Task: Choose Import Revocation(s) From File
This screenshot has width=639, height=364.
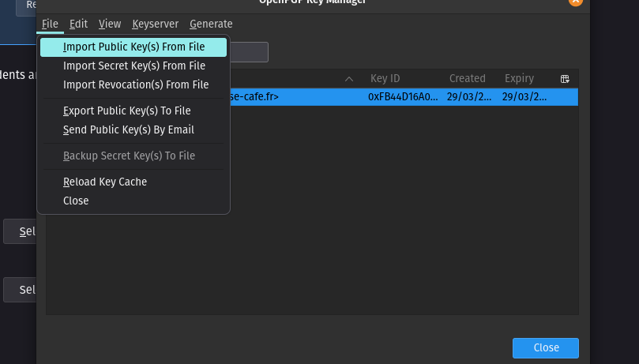Action: tap(133, 84)
